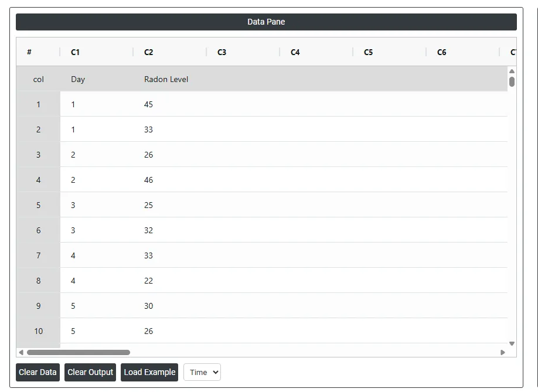
Task: Select row number 5 header
Action: tap(38, 205)
